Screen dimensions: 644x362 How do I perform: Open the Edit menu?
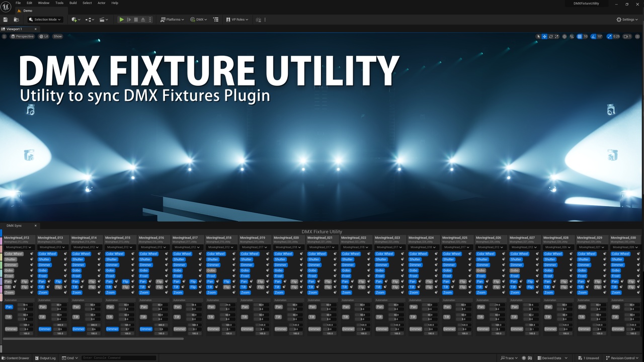(30, 3)
